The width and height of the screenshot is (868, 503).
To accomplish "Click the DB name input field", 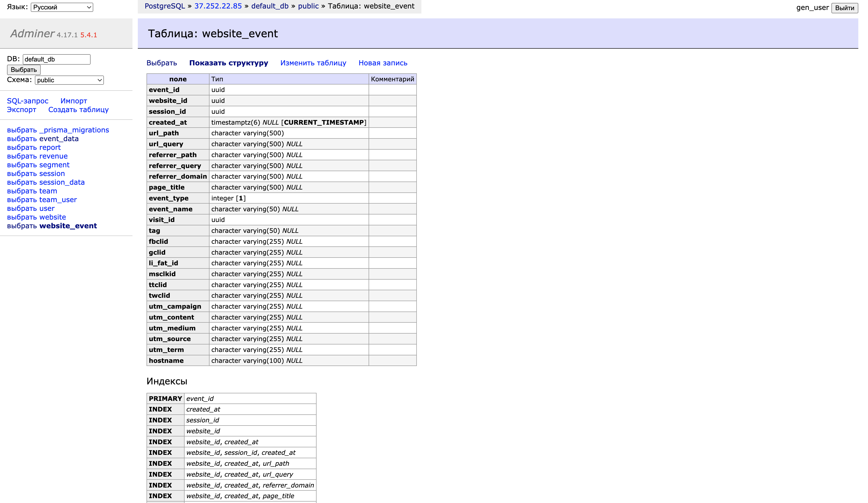I will click(56, 59).
